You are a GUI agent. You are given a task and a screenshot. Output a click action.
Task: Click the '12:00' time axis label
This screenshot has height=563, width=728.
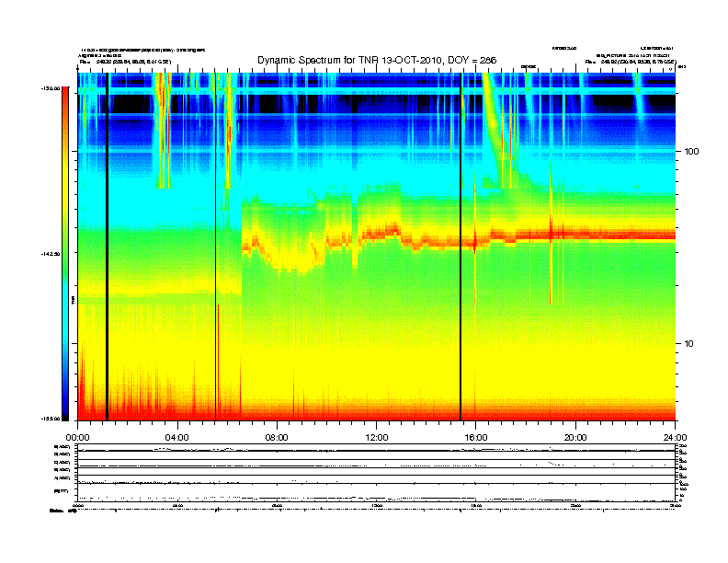tap(377, 438)
